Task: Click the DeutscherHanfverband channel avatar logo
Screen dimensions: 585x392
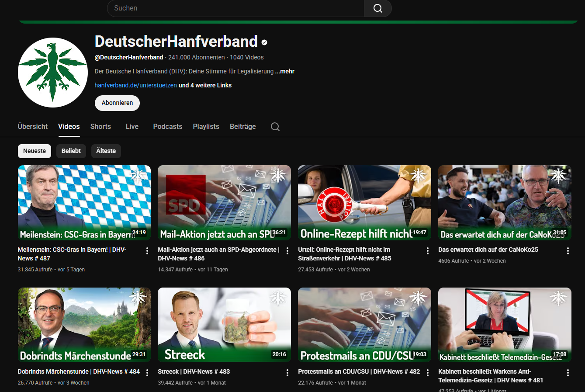Action: point(53,73)
